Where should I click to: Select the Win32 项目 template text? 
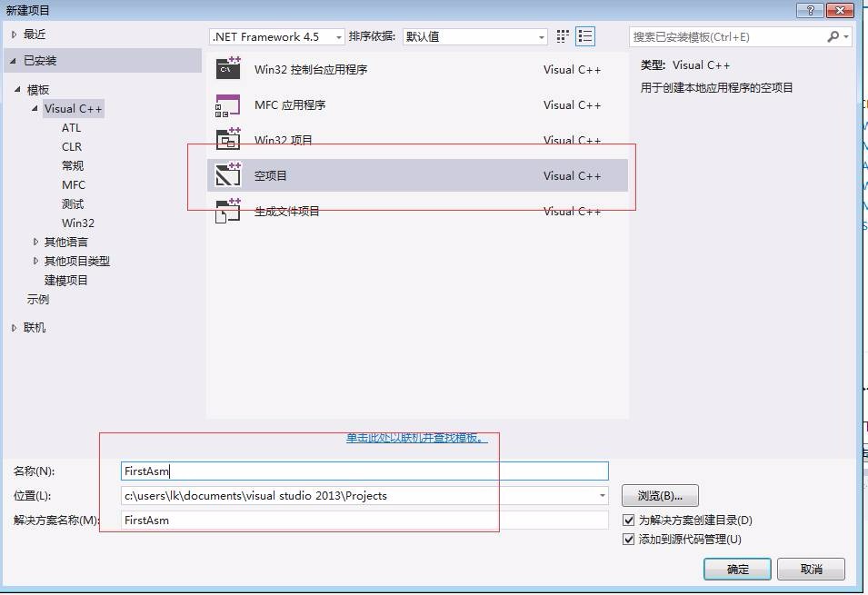coord(284,140)
